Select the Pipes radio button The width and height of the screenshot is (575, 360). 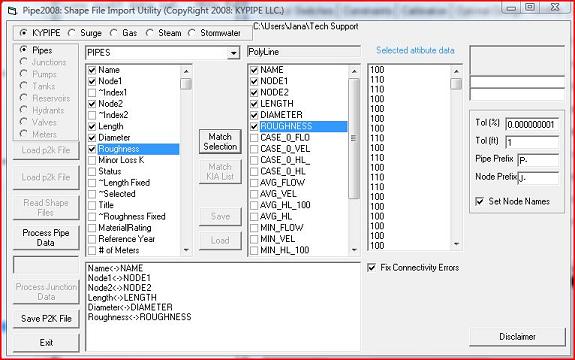tap(24, 49)
